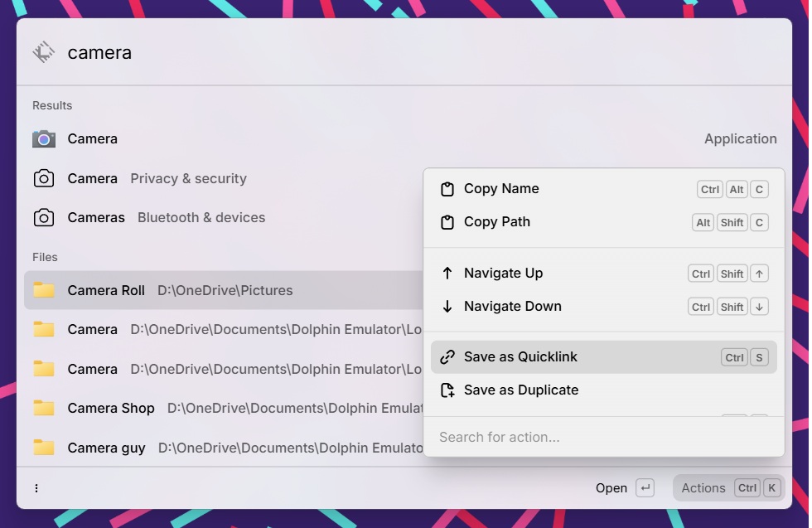Viewport: 812px width, 528px height.
Task: Click the duplicate icon beside Save as Duplicate
Action: (447, 390)
